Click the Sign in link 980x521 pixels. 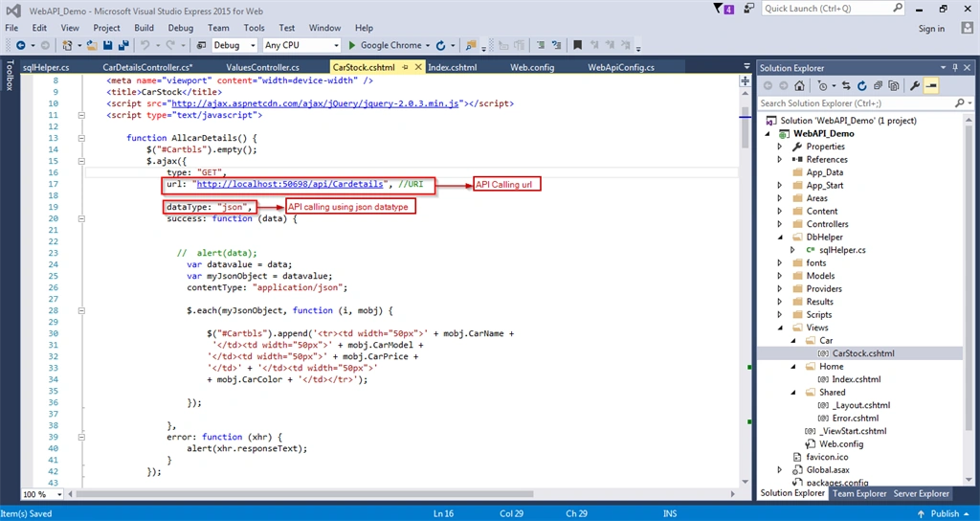click(x=931, y=28)
